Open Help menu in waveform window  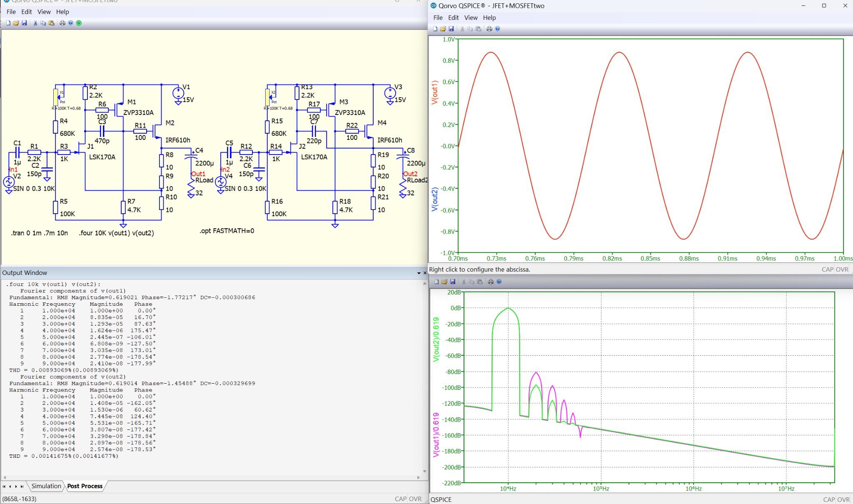tap(489, 17)
